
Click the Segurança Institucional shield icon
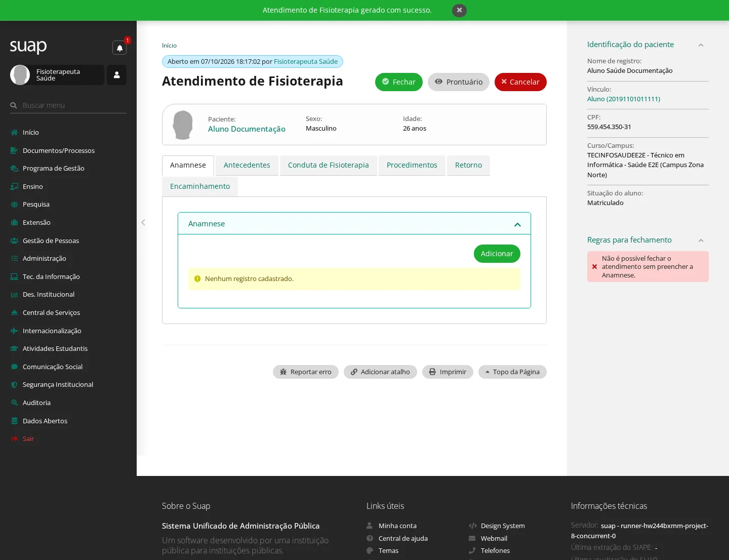[14, 384]
